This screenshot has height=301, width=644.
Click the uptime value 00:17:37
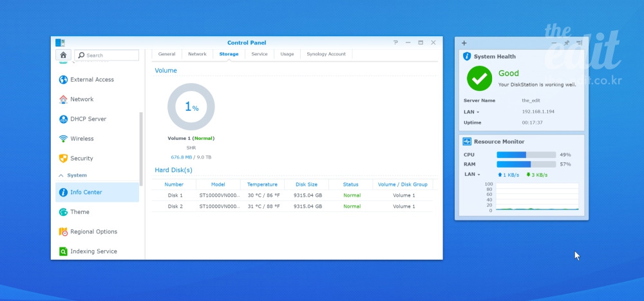(x=533, y=123)
